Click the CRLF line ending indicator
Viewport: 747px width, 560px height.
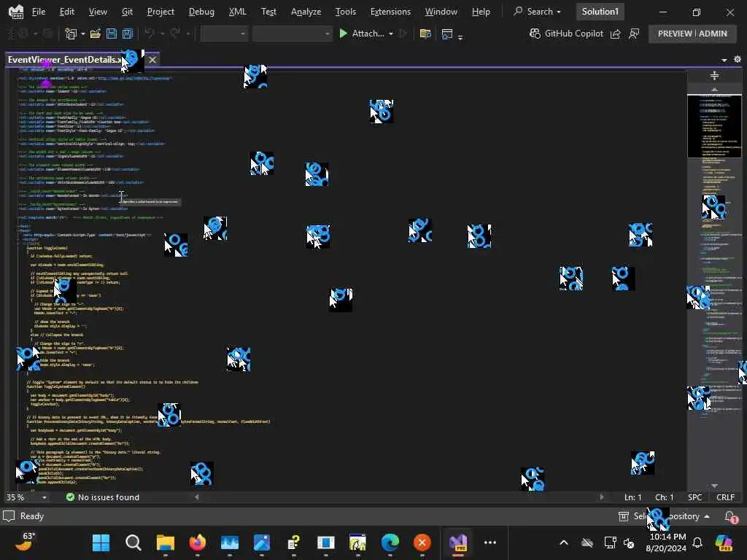[x=725, y=497]
